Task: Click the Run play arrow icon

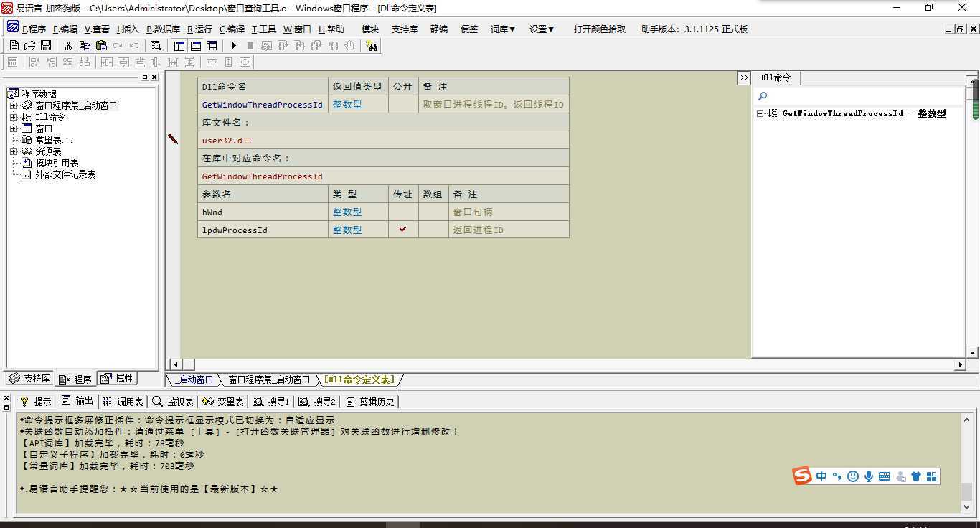Action: click(x=234, y=46)
